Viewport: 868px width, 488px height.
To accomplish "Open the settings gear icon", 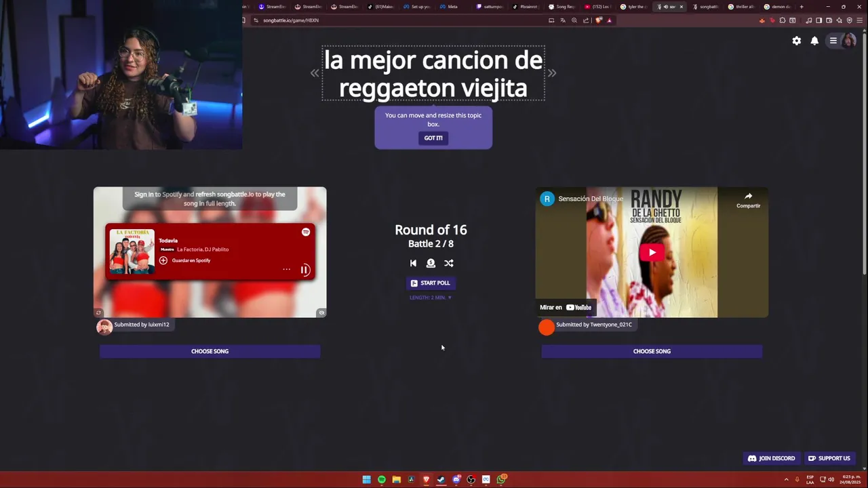I will point(797,41).
